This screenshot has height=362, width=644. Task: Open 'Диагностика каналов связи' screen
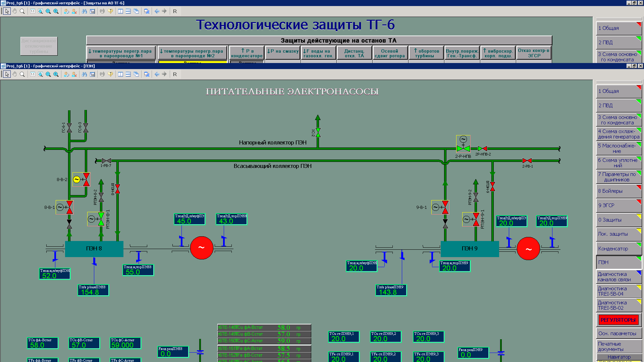click(x=619, y=277)
